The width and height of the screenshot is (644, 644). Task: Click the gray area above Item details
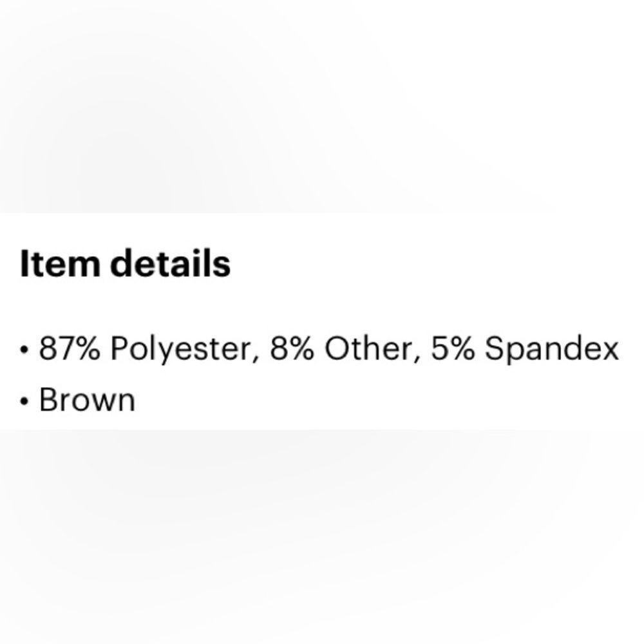click(x=322, y=106)
